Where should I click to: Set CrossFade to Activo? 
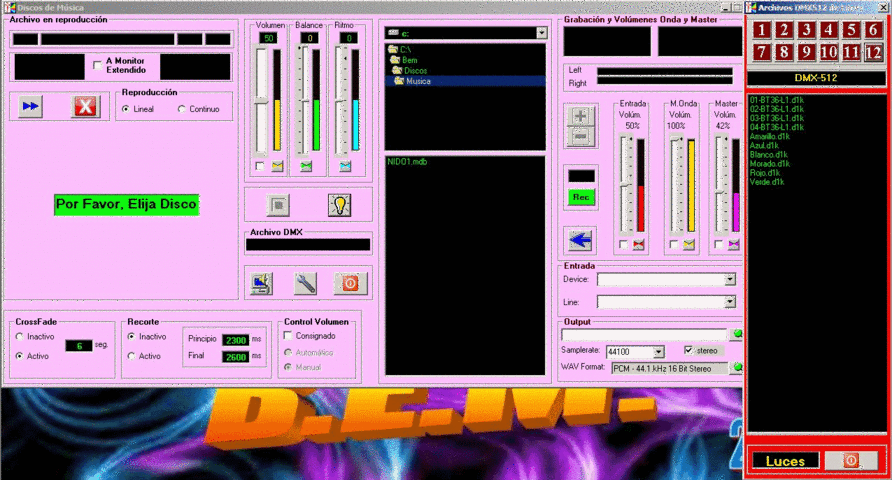[20, 356]
